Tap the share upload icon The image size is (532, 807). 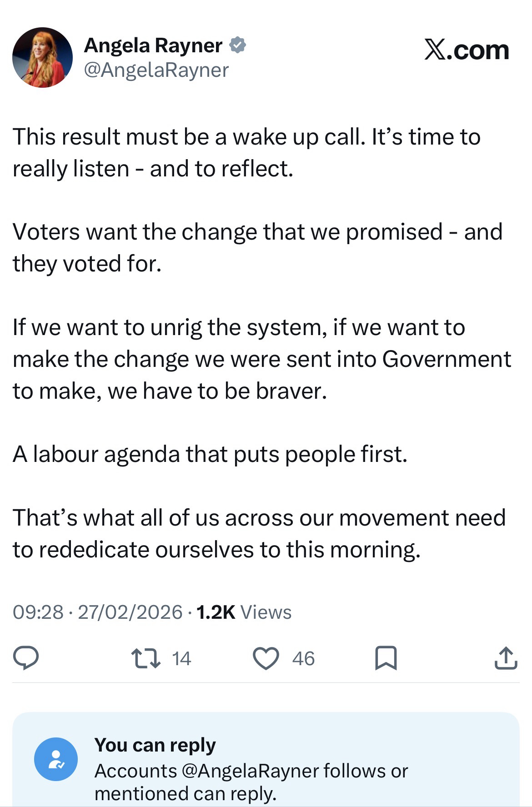tap(506, 658)
